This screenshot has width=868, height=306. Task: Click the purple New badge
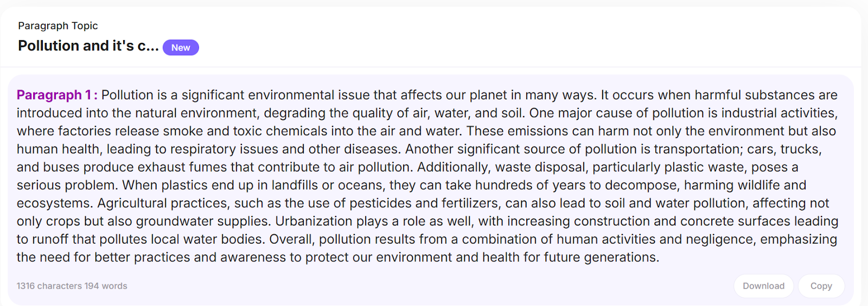(x=181, y=48)
